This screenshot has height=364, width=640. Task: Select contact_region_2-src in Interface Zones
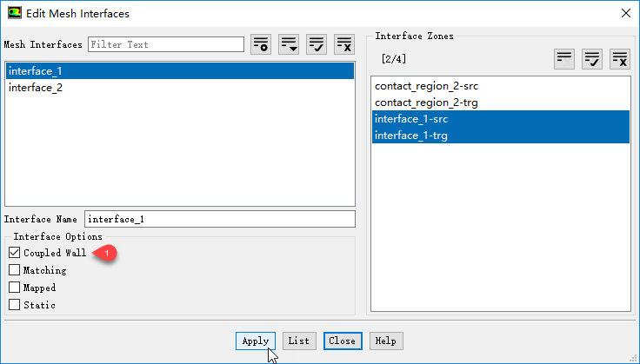pyautogui.click(x=426, y=86)
